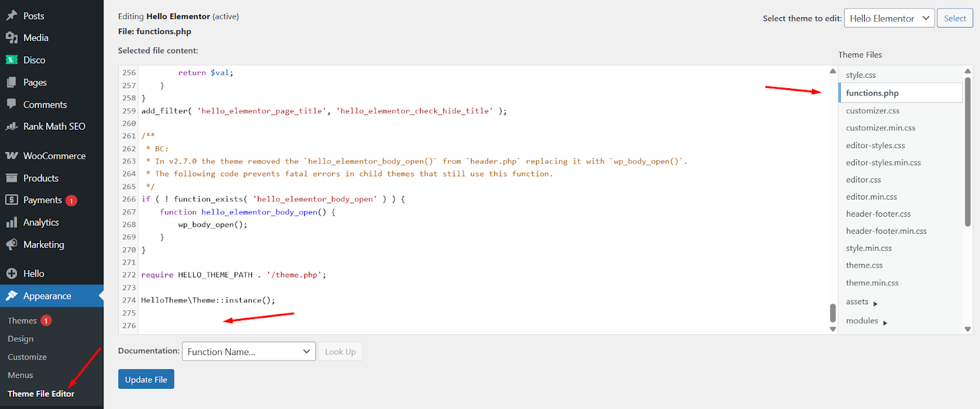Click the code editor scrollbar thumb

tap(832, 313)
